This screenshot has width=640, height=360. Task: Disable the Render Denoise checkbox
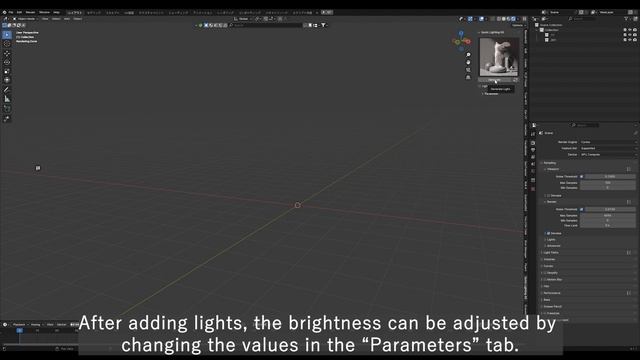(x=548, y=233)
